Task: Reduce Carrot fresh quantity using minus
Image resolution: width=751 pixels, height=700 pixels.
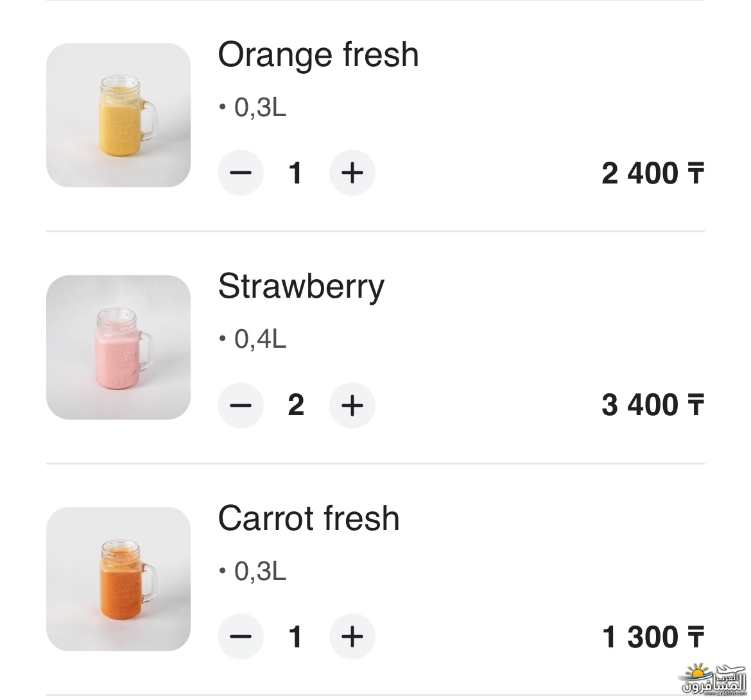Action: (241, 636)
